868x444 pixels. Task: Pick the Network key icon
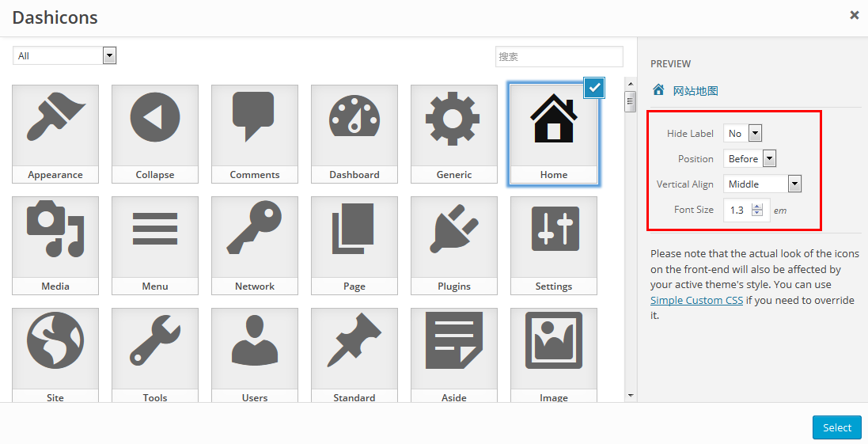pyautogui.click(x=255, y=237)
